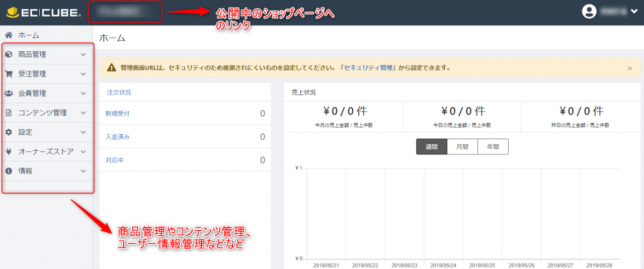The height and width of the screenshot is (269, 644).
Task: Open the shop page link in header
Action: pyautogui.click(x=125, y=12)
